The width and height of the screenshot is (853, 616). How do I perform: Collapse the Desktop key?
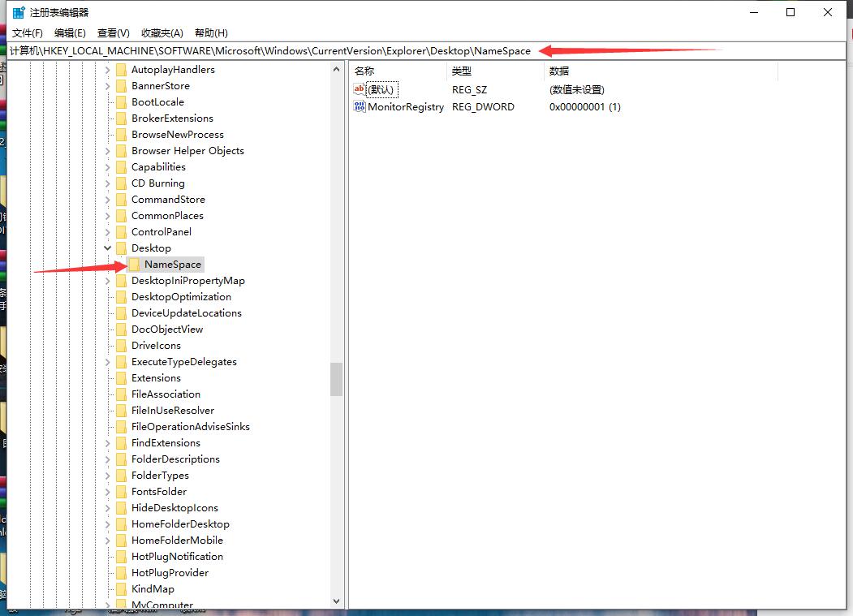(107, 248)
